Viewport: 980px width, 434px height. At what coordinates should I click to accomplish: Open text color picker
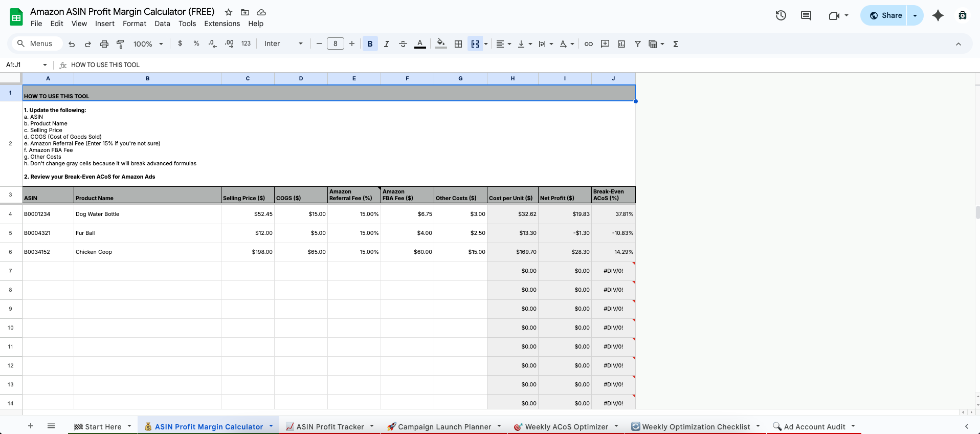point(420,44)
